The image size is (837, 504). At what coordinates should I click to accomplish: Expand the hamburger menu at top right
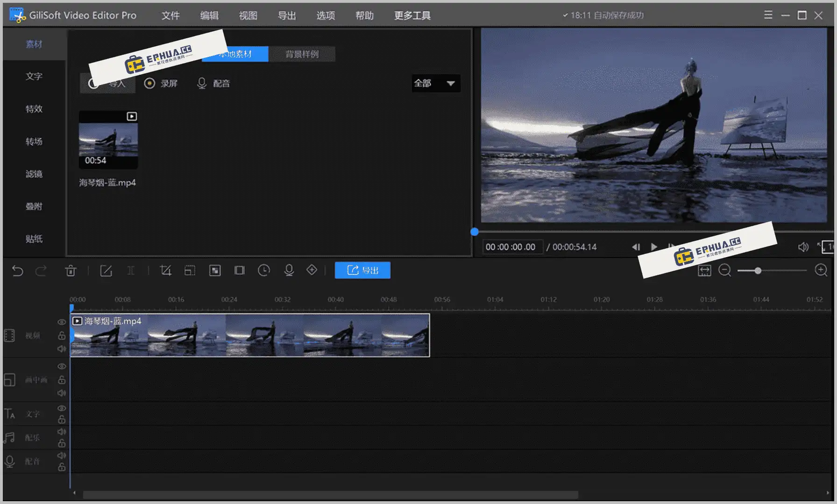point(767,14)
